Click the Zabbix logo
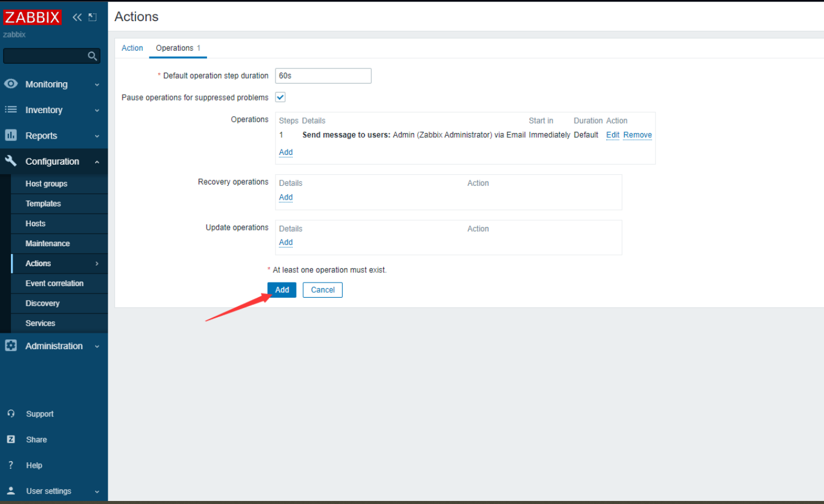824x504 pixels. coord(33,17)
